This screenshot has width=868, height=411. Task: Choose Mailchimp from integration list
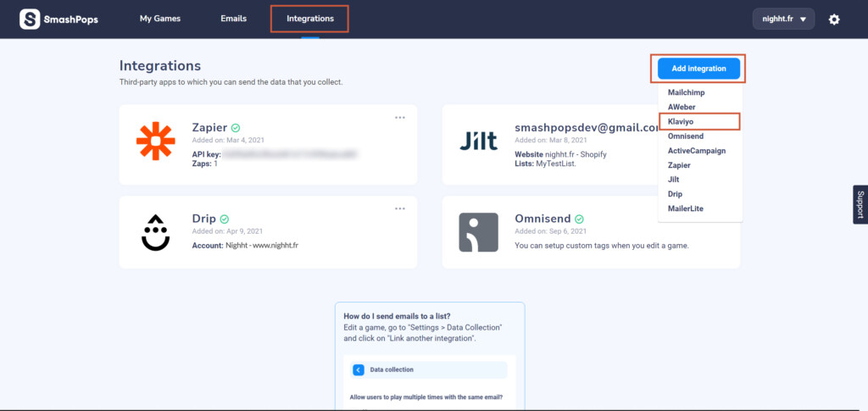(687, 92)
